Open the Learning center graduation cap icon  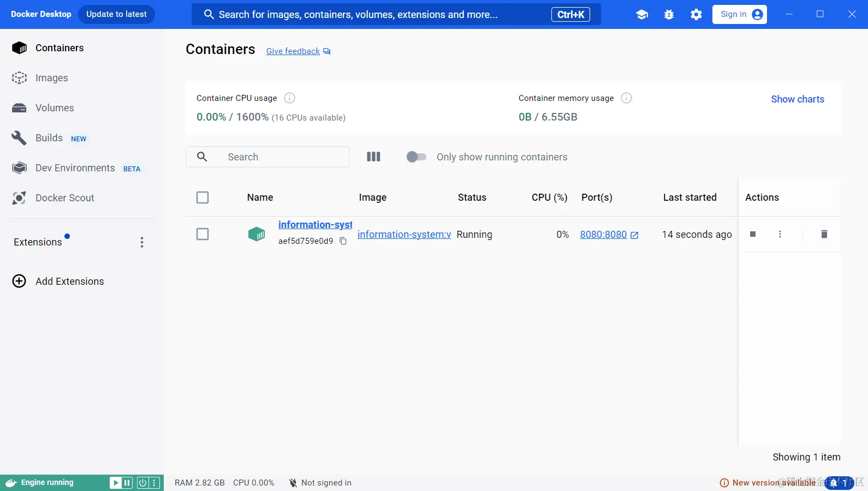click(642, 15)
